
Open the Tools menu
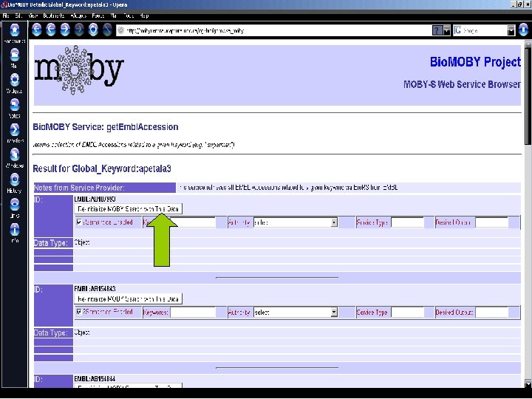tap(129, 16)
